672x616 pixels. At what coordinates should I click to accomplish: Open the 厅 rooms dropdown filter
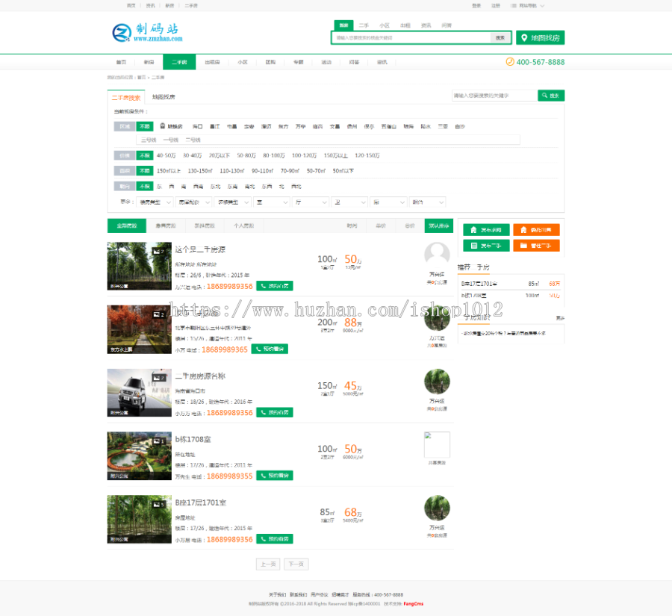tap(312, 202)
